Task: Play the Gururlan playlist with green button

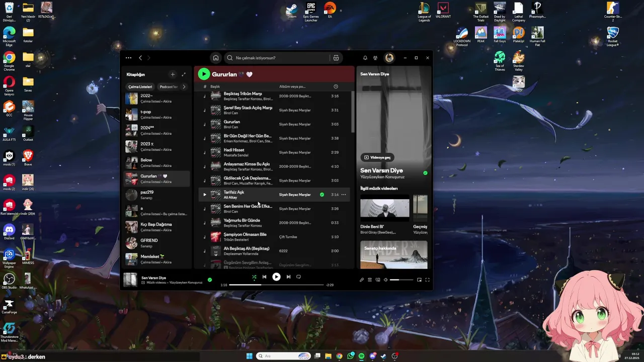Action: [204, 74]
